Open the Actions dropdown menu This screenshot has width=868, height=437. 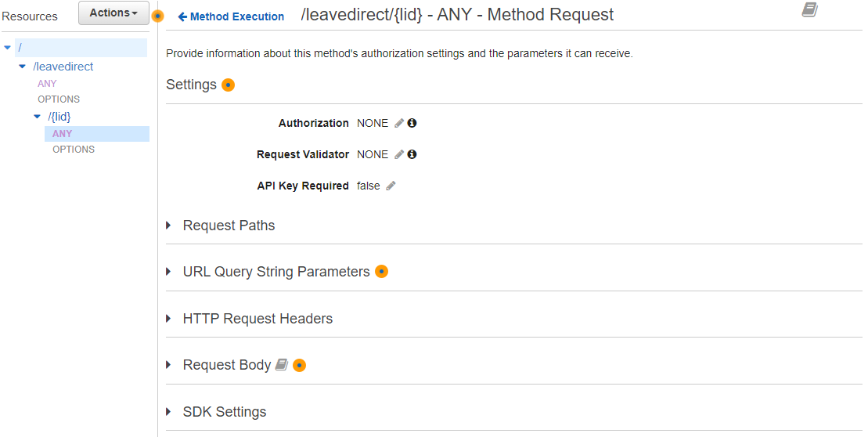click(x=114, y=13)
